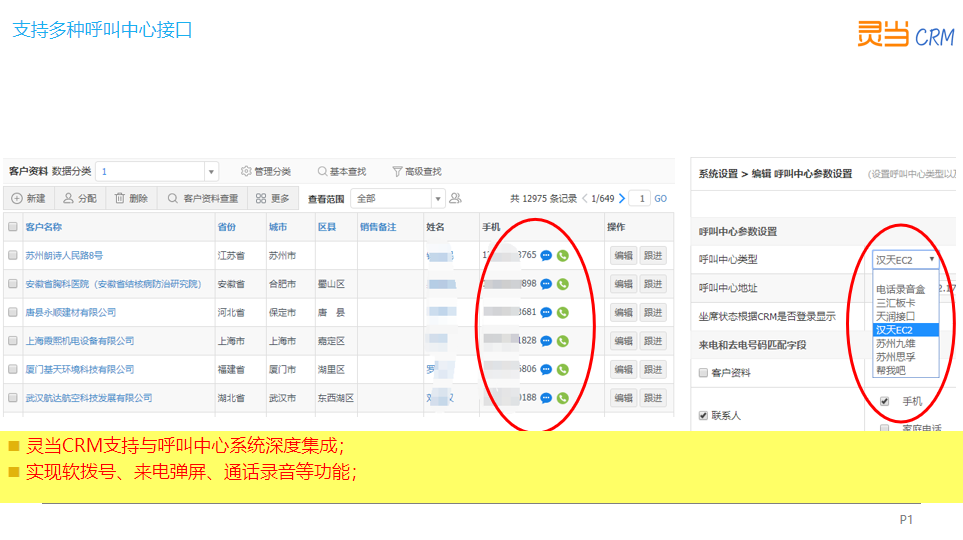Screen dimensions: 963x540
Task: Click the message icon in 苏州朗诗人民路8号 row
Action: (546, 256)
